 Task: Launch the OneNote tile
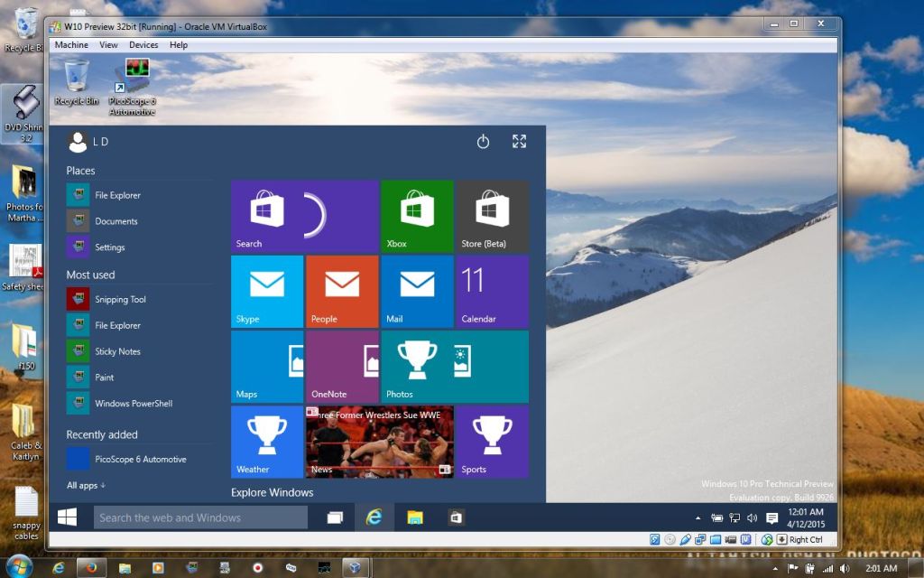(342, 367)
